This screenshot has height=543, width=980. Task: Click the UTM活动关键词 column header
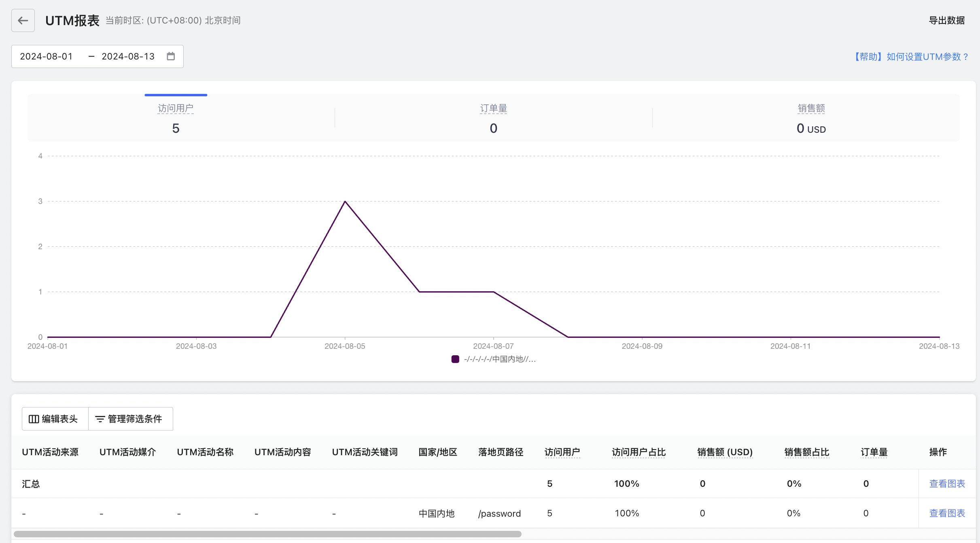[x=365, y=452]
